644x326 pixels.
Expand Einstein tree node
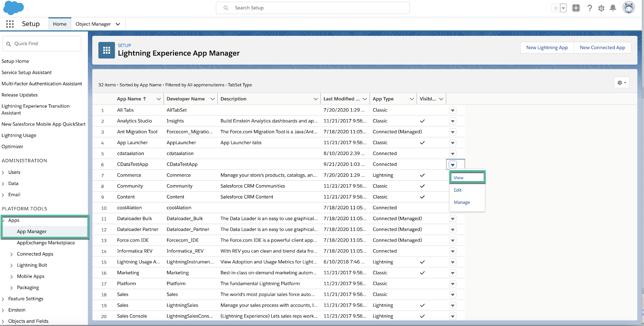coord(3,310)
